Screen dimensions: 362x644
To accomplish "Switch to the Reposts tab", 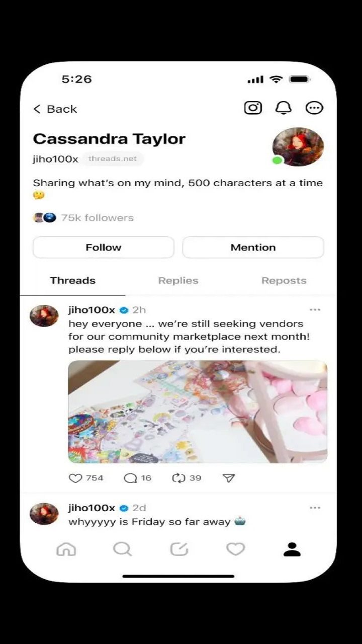I will pos(284,281).
